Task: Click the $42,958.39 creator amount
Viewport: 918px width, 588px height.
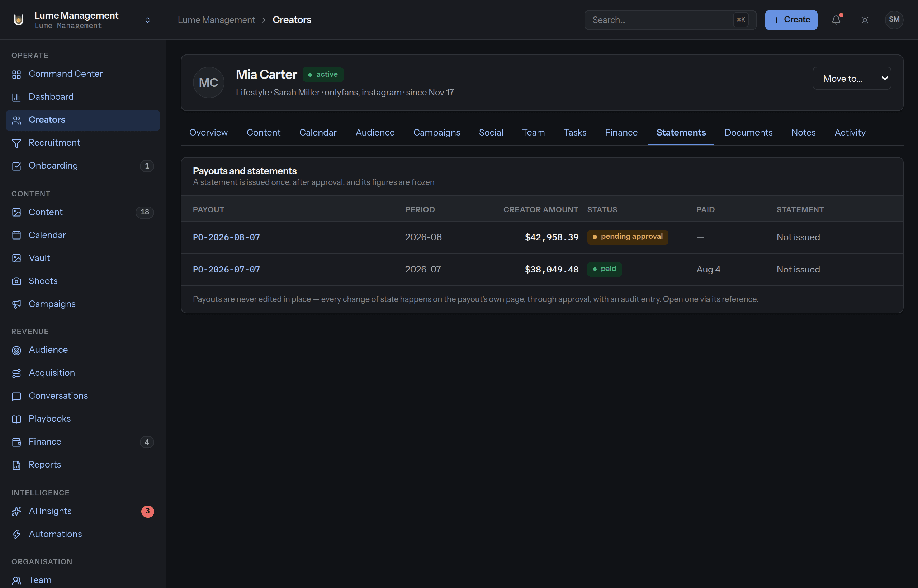Action: pyautogui.click(x=552, y=237)
